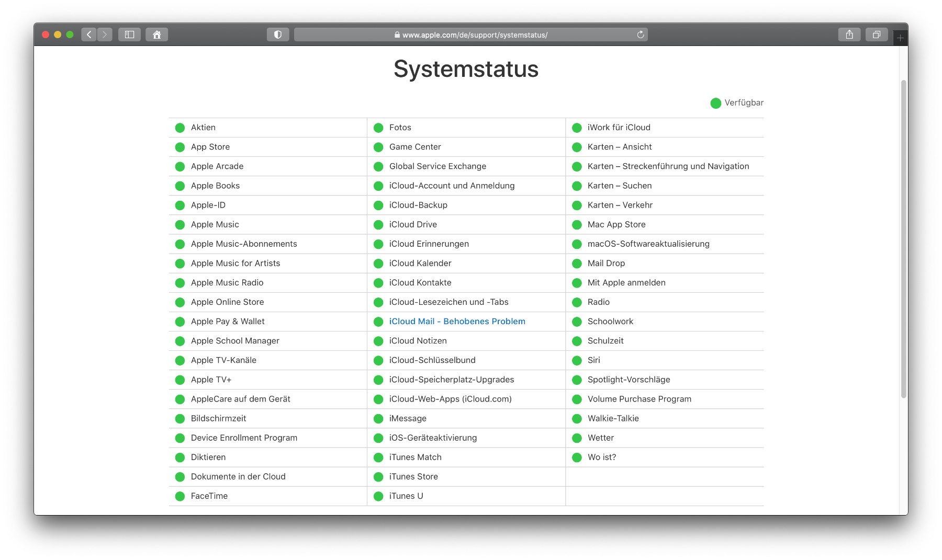Click the green dot next to iCloud Mail
The height and width of the screenshot is (560, 942).
[x=378, y=322]
